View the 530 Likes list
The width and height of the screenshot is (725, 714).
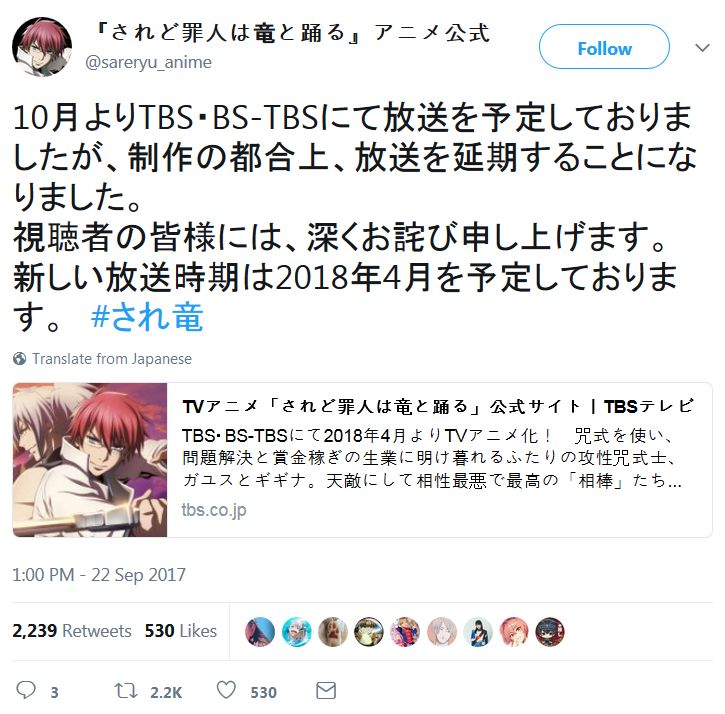181,631
